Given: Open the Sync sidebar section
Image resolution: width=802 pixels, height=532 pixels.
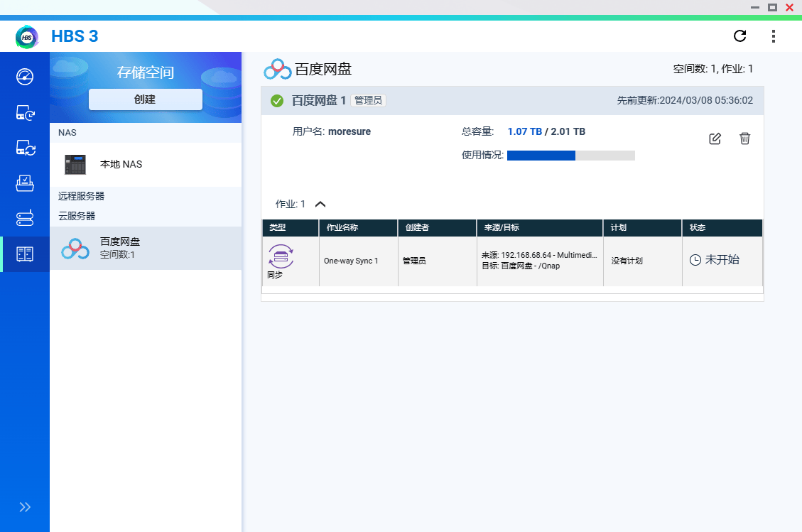Looking at the screenshot, I should point(25,148).
